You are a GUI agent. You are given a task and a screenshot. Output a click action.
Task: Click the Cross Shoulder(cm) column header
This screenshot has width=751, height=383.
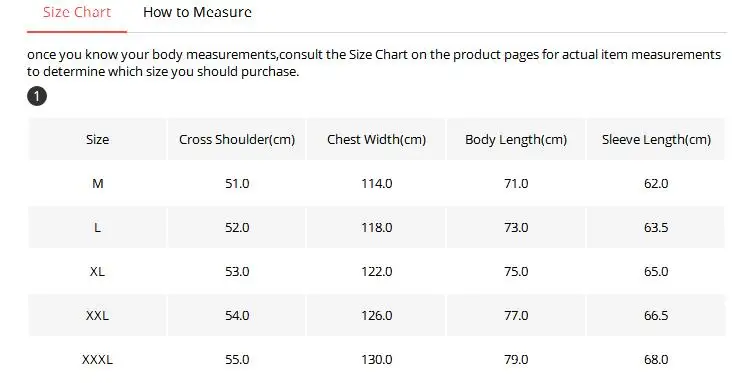[237, 139]
